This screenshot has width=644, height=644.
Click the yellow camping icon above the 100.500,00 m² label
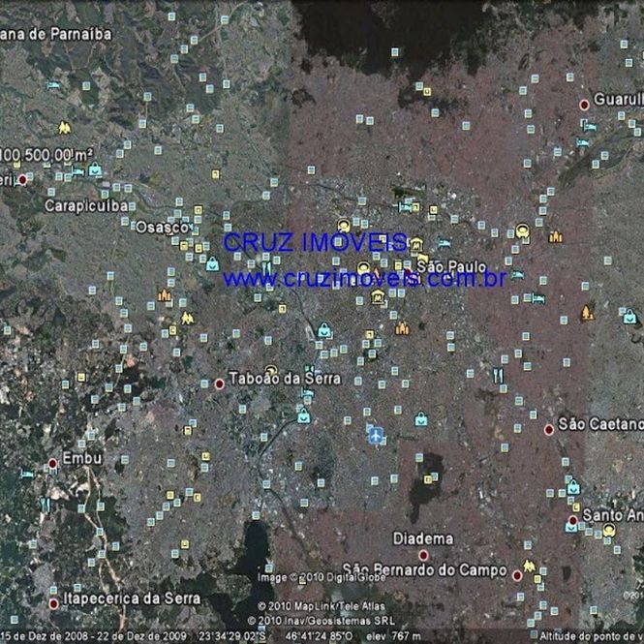click(64, 127)
